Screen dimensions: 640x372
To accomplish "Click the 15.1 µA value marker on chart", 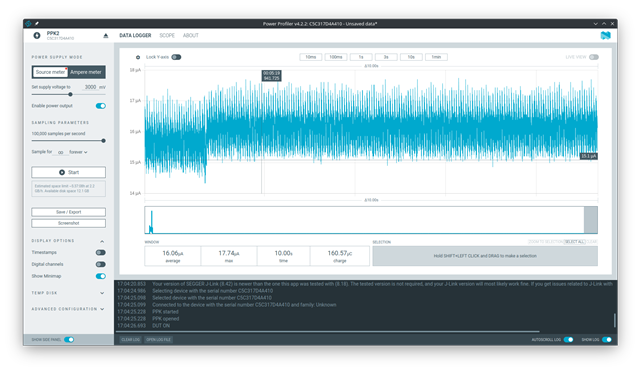I will pyautogui.click(x=589, y=156).
